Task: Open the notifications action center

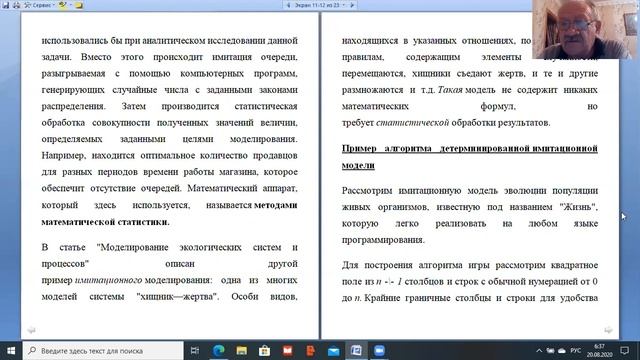Action: click(x=624, y=351)
